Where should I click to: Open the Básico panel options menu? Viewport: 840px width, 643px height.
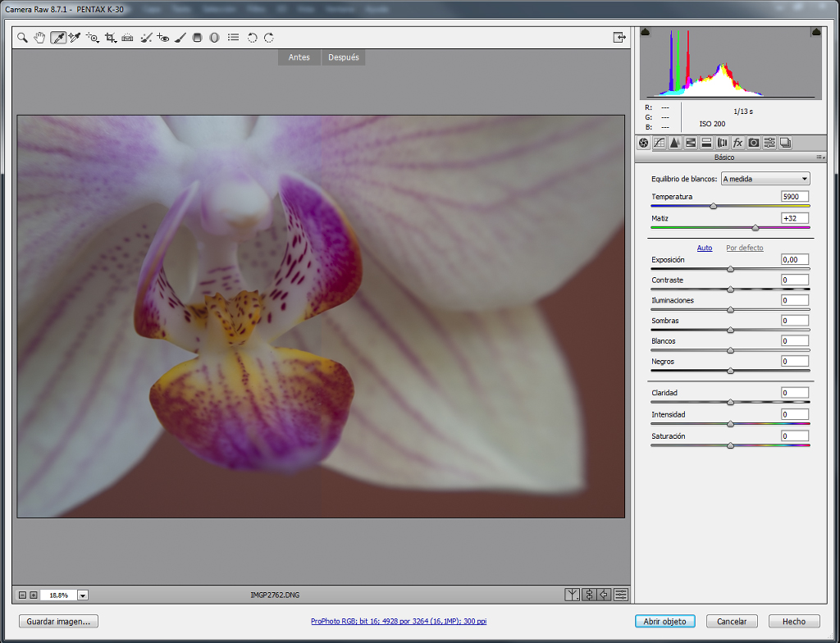pyautogui.click(x=819, y=157)
